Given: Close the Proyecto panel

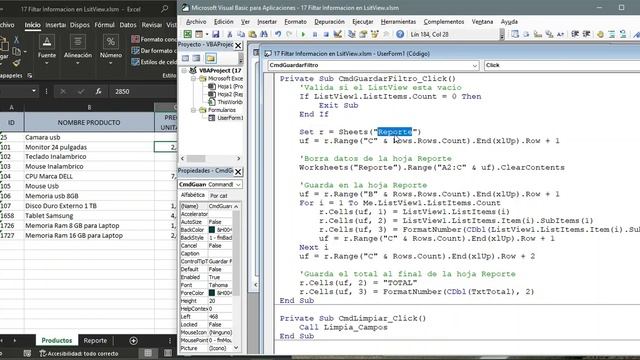Looking at the screenshot, I should point(238,45).
